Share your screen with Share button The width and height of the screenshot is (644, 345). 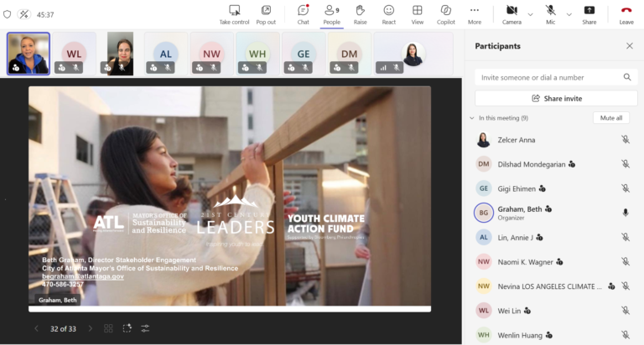589,15
